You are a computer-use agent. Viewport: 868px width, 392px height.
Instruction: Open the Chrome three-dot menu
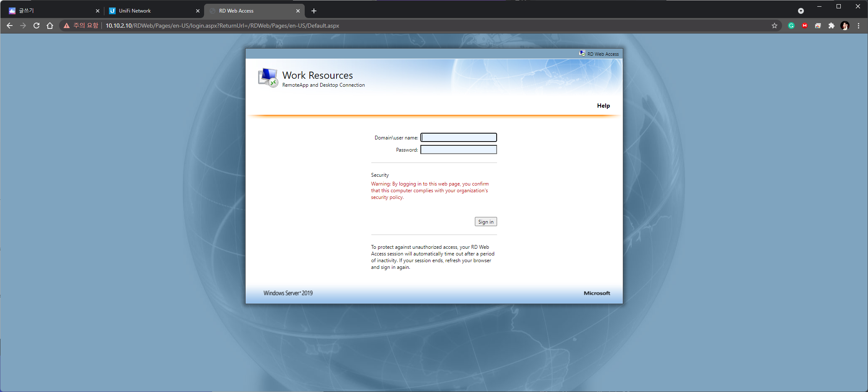(x=858, y=26)
